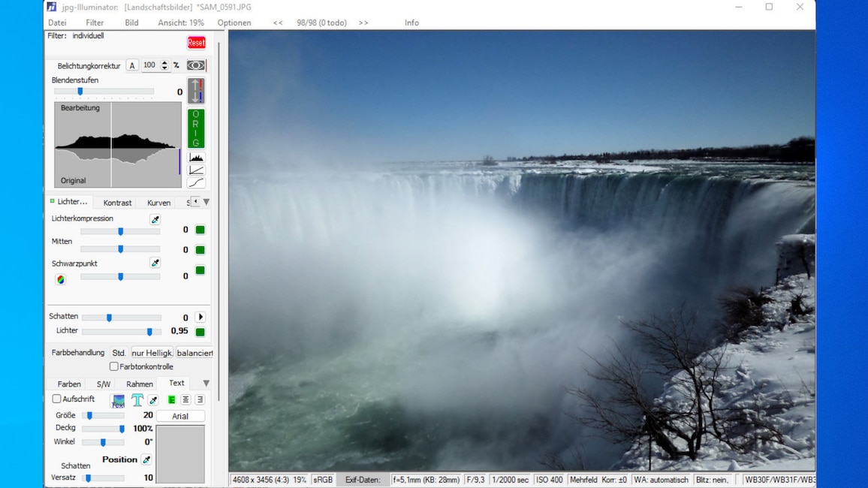Click the red Reset button
868x488 pixels.
click(x=196, y=43)
